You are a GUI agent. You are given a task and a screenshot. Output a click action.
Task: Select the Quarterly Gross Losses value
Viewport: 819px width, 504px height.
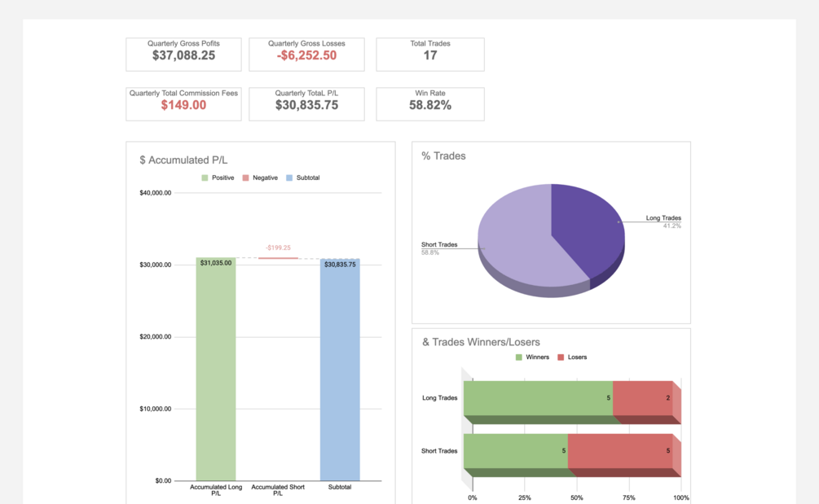(306, 56)
